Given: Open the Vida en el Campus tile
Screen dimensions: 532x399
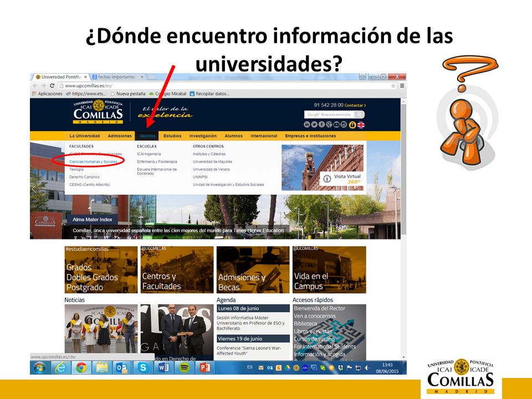Looking at the screenshot, I should pos(329,270).
